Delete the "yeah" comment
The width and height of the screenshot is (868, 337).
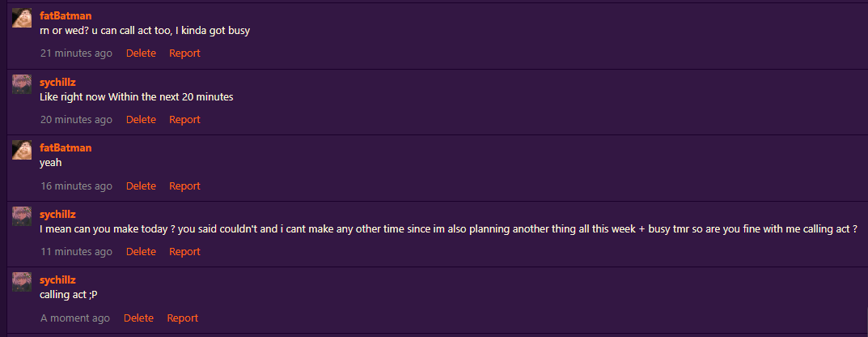coord(141,186)
